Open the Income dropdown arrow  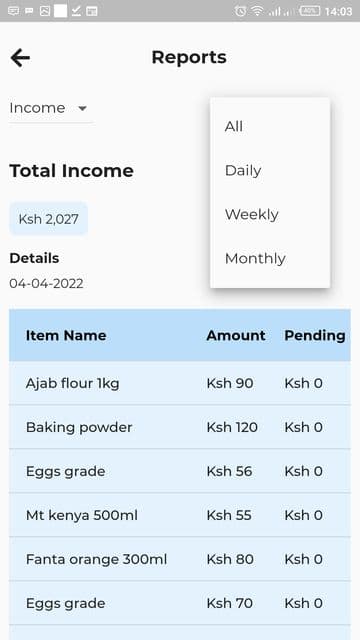82,109
